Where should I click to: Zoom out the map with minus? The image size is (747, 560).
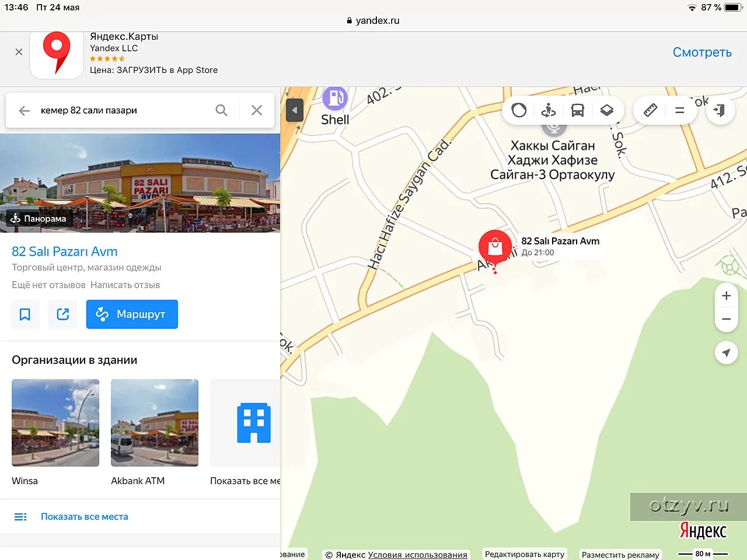[x=726, y=319]
